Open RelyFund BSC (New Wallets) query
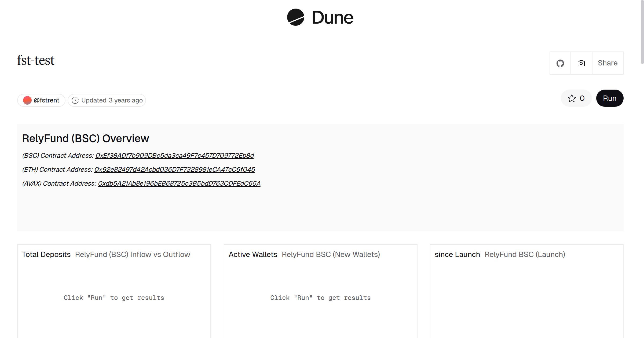Screen dimensions: 644x338 331,255
